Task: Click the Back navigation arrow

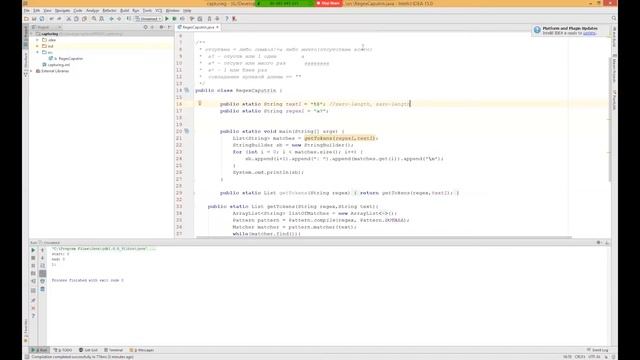Action: [x=111, y=19]
